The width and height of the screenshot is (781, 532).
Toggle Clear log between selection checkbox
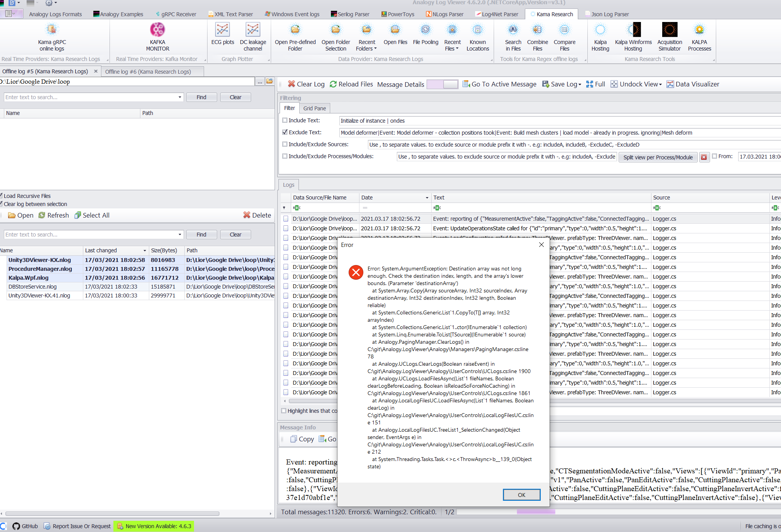[x=1, y=204]
